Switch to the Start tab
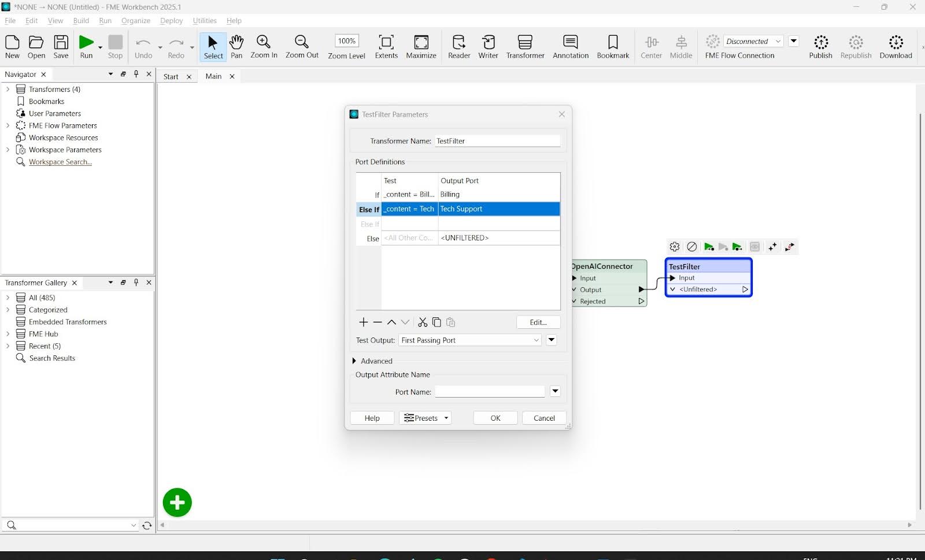 pyautogui.click(x=171, y=76)
